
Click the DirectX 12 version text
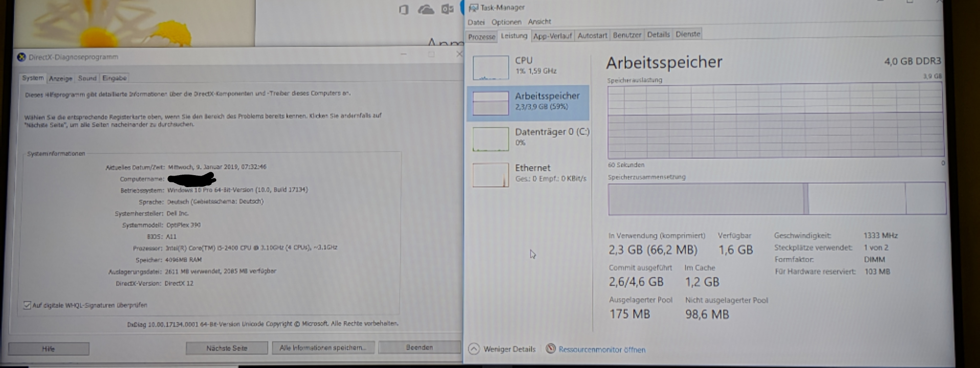tap(179, 283)
